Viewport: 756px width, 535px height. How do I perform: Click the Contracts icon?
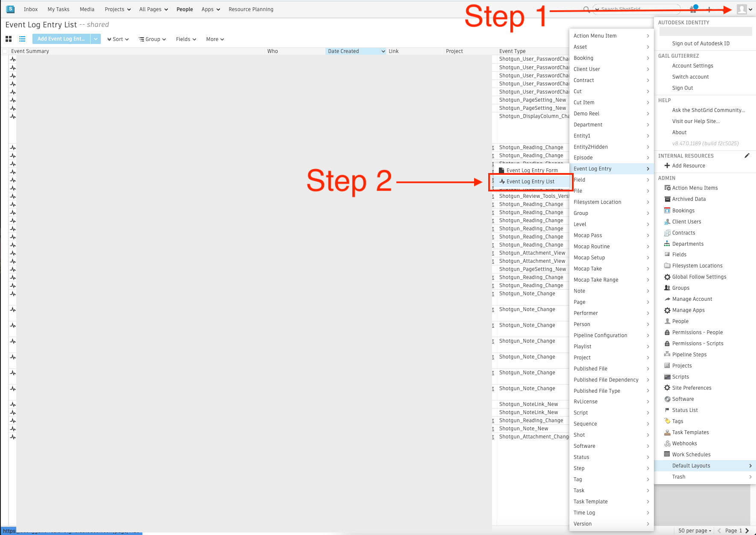667,233
